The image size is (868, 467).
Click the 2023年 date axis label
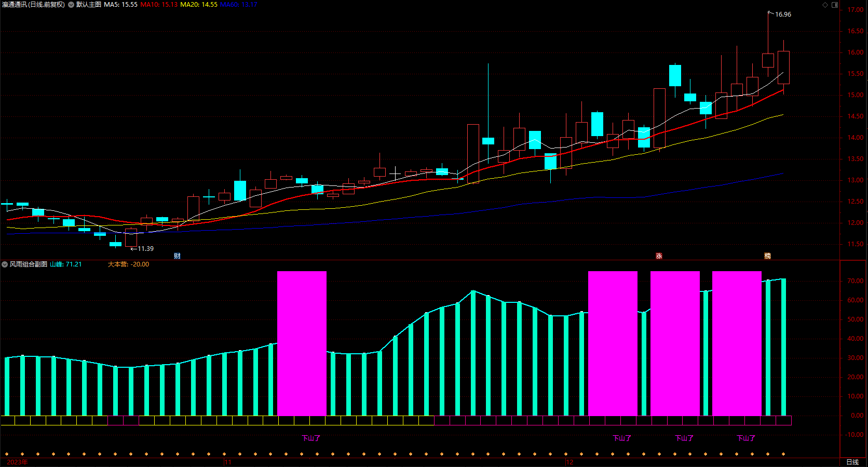(17, 462)
